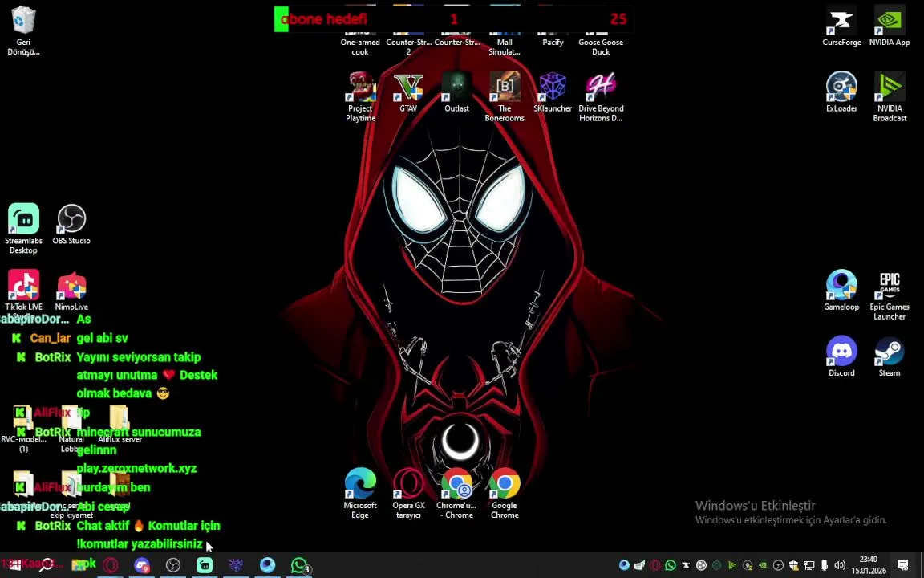This screenshot has width=924, height=578.
Task: Select the GTAV desktop shortcut
Action: pyautogui.click(x=408, y=92)
